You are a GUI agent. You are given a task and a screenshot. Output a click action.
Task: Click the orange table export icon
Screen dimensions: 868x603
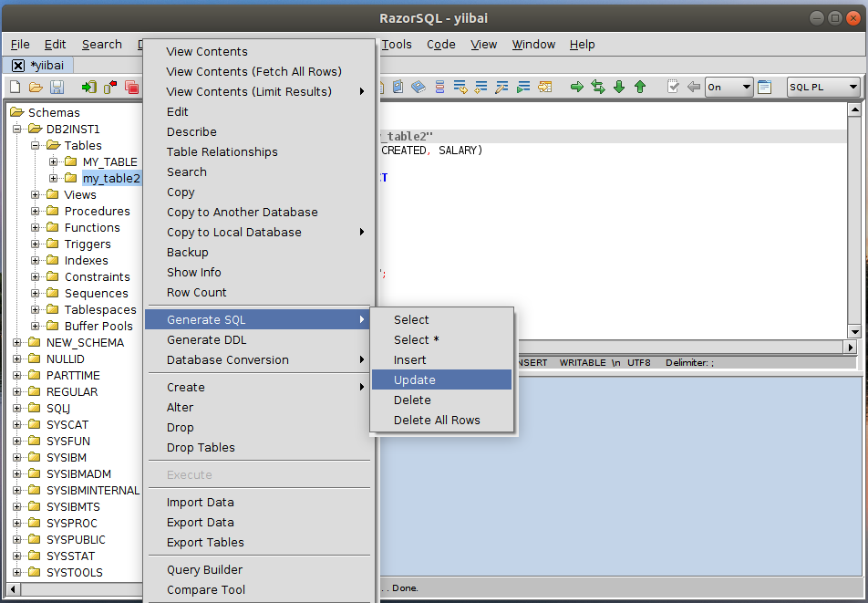[544, 87]
